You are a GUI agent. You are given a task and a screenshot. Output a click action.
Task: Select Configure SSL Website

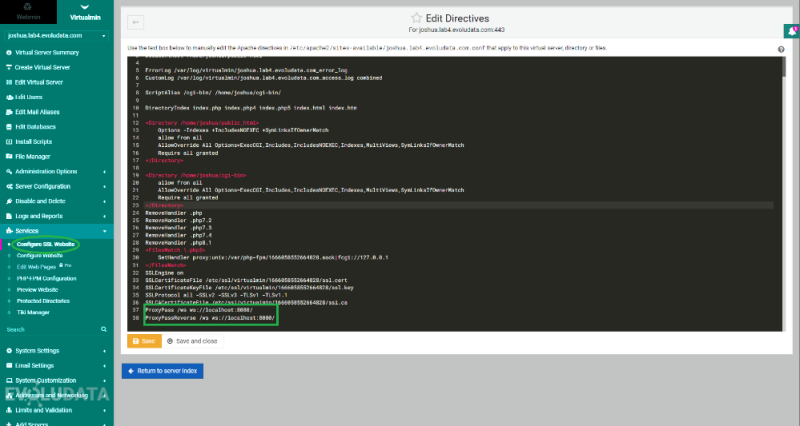(46, 244)
